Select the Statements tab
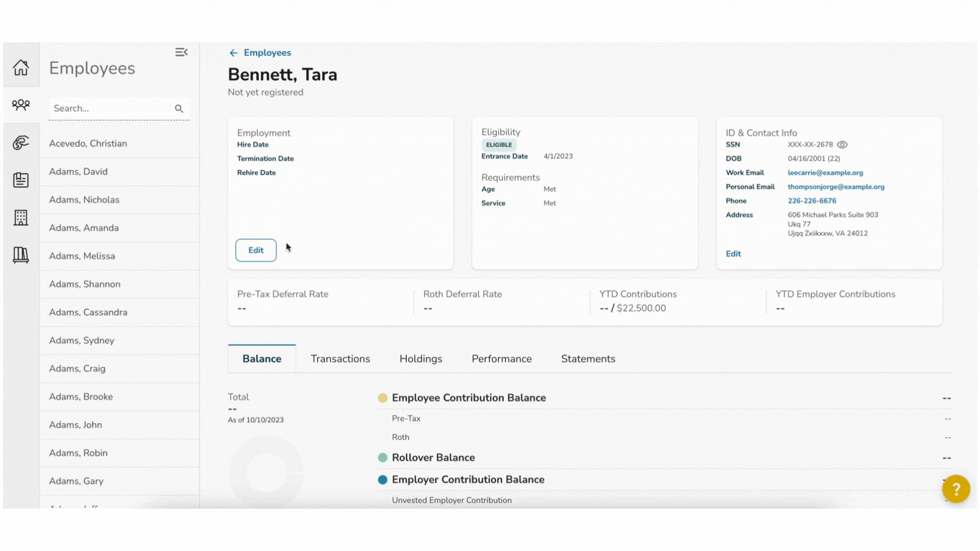980x551 pixels. point(588,359)
